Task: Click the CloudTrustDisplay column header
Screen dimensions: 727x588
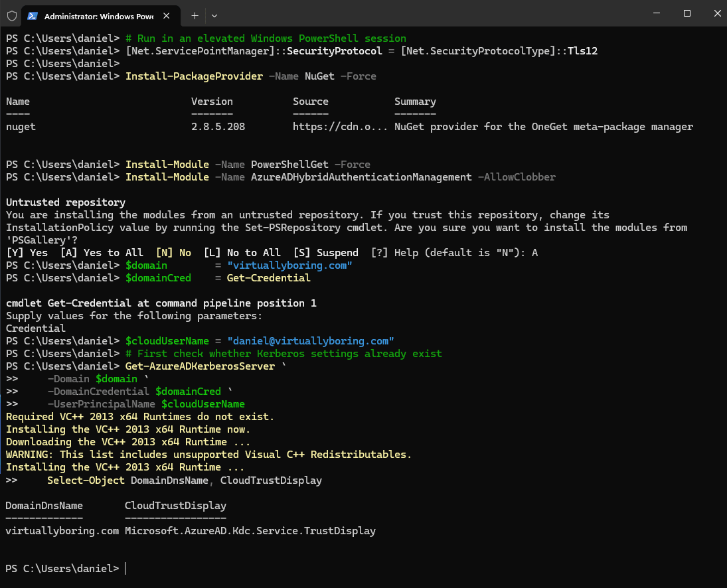Action: pos(175,506)
